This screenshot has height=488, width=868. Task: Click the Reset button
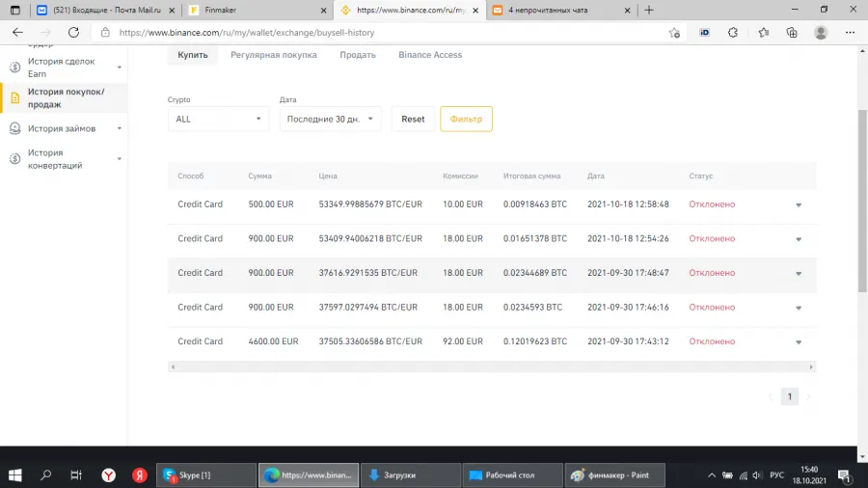pos(413,119)
